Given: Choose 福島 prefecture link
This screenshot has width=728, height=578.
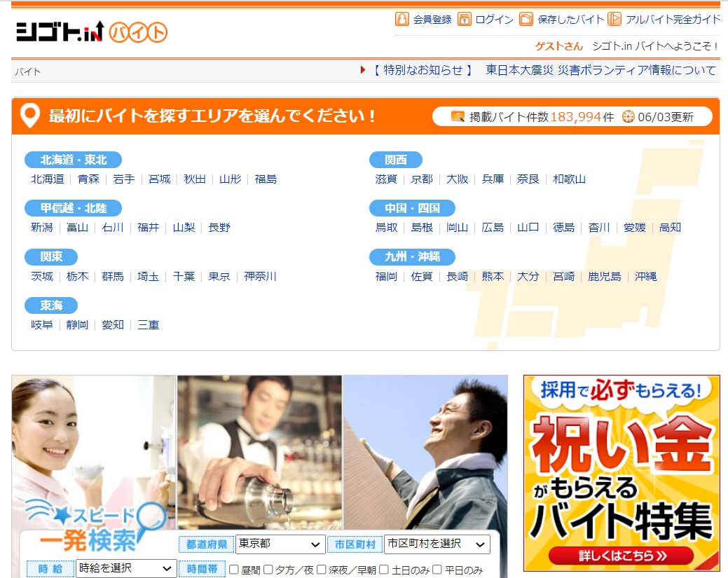Looking at the screenshot, I should 266,179.
